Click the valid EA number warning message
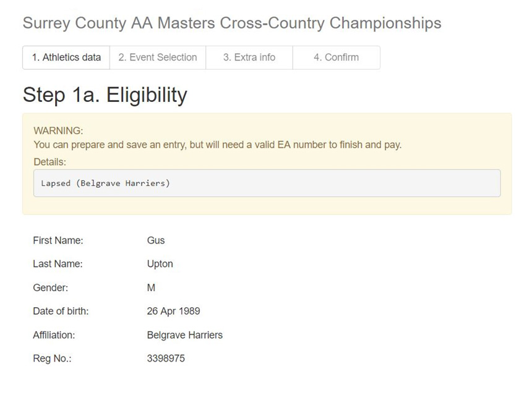This screenshot has width=532, height=398. [x=218, y=145]
